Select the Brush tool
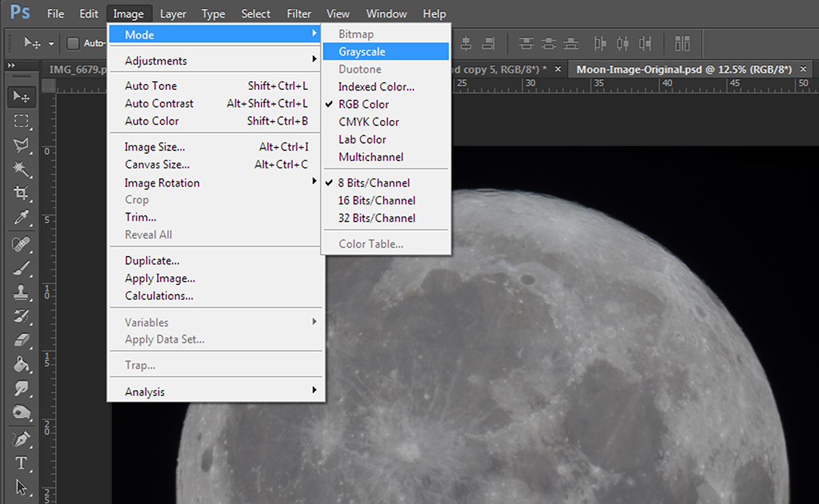 tap(21, 269)
